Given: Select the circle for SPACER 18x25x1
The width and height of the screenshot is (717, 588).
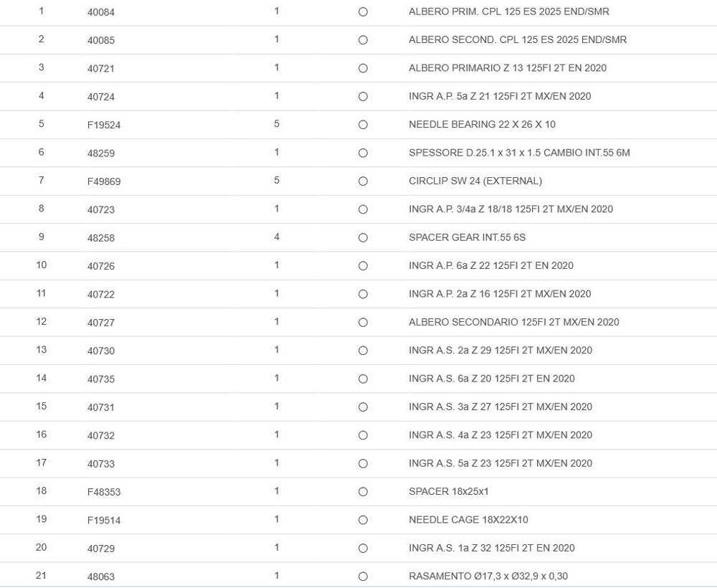Looking at the screenshot, I should pyautogui.click(x=363, y=492).
